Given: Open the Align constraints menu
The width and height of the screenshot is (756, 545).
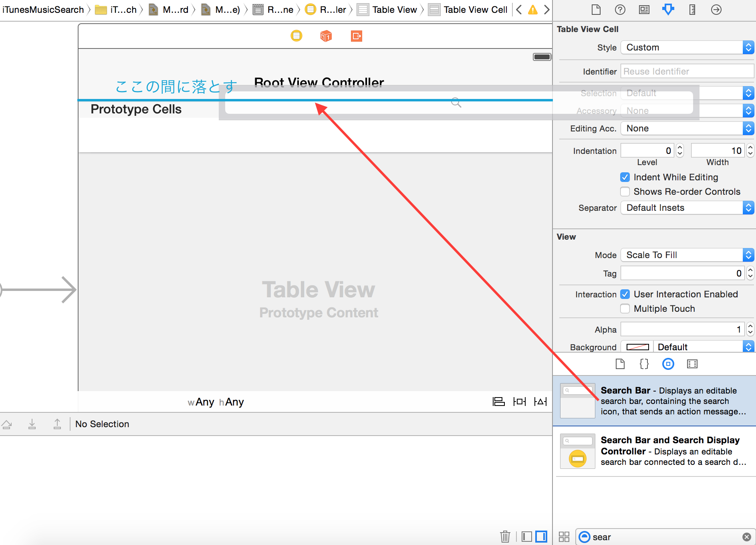Looking at the screenshot, I should click(x=499, y=402).
